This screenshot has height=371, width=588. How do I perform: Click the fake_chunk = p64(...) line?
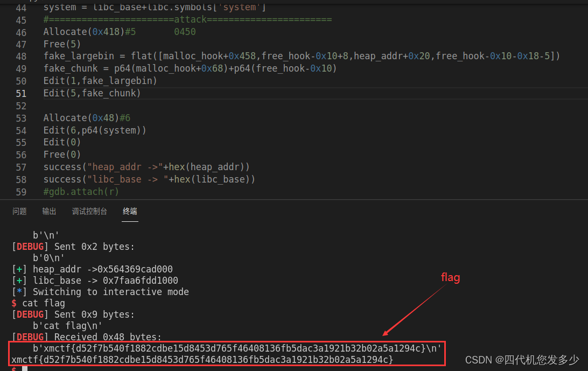point(190,68)
